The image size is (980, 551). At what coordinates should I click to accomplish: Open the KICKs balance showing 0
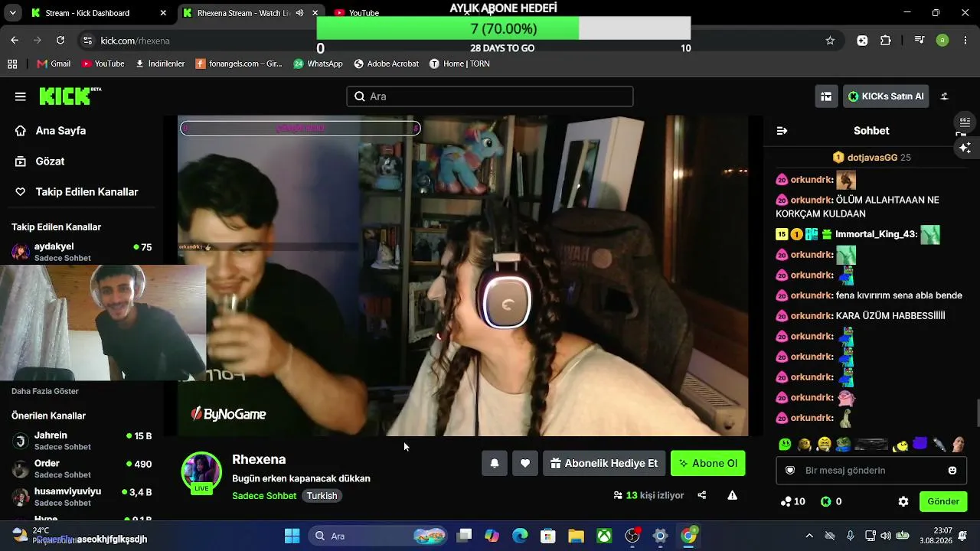[831, 502]
